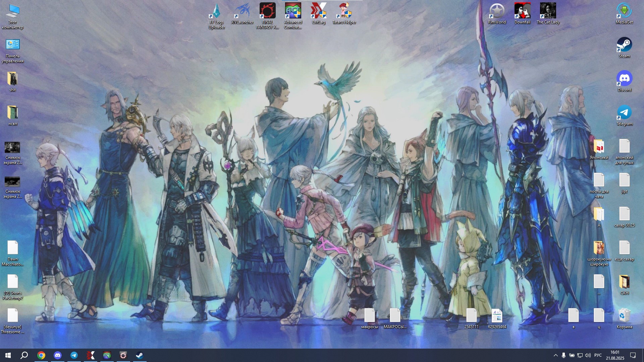Switch to Discord in the taskbar
The width and height of the screenshot is (644, 362).
coord(58,355)
